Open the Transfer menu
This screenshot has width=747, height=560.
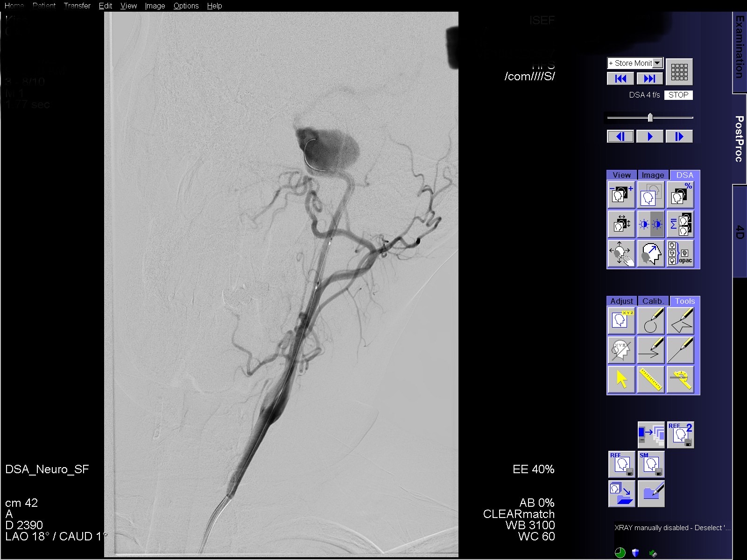pos(77,6)
